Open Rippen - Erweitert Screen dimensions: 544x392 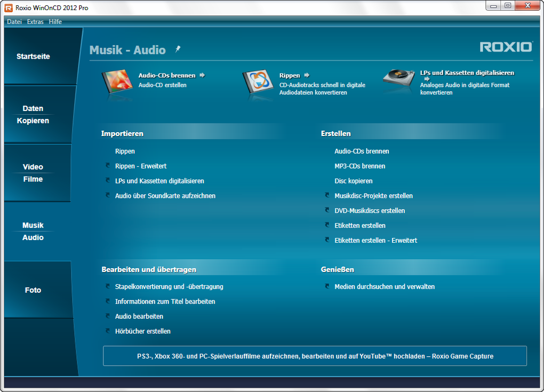click(141, 166)
